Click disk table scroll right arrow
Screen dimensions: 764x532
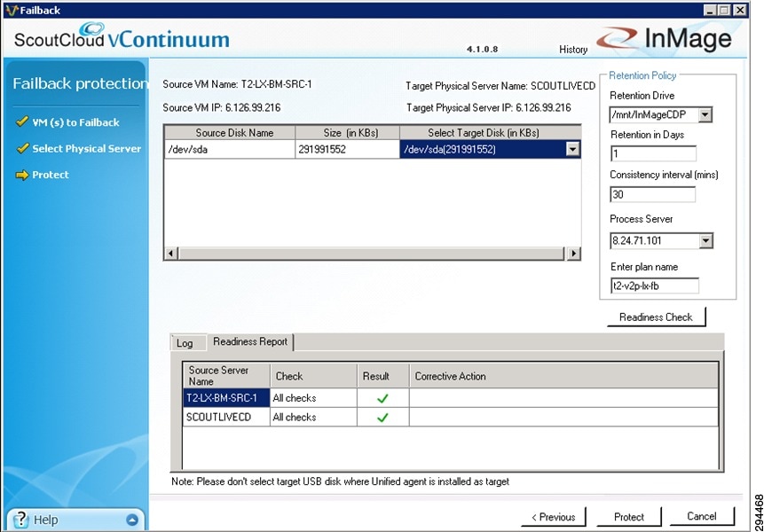573,253
